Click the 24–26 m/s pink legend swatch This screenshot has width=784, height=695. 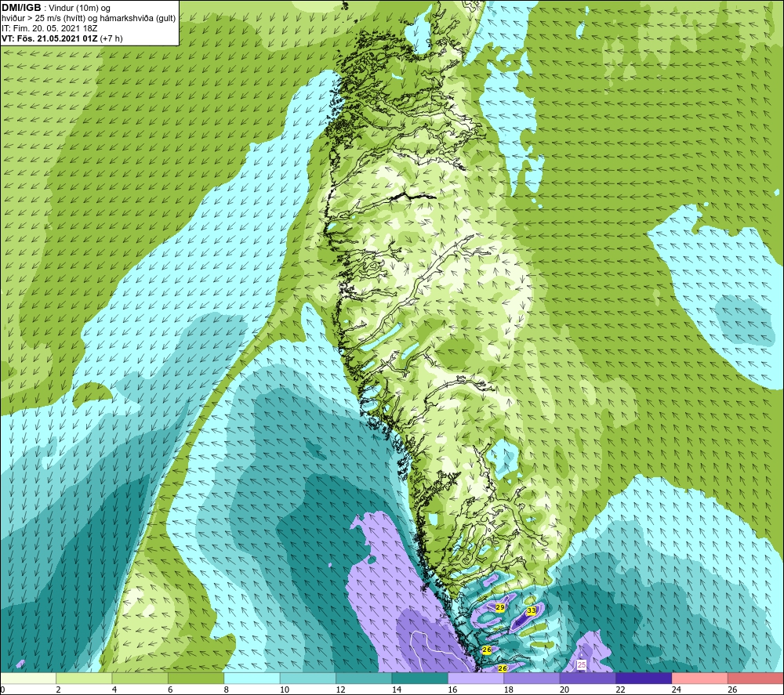(700, 678)
